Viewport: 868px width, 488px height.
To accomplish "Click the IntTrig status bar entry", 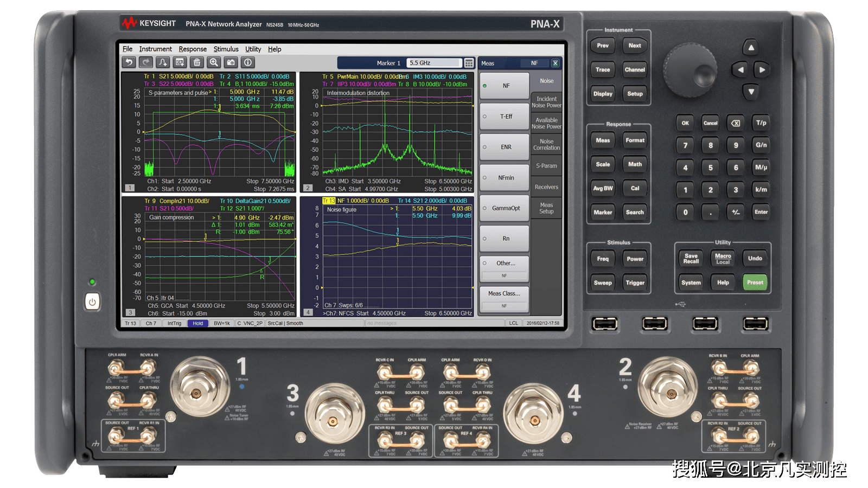I will pos(174,323).
